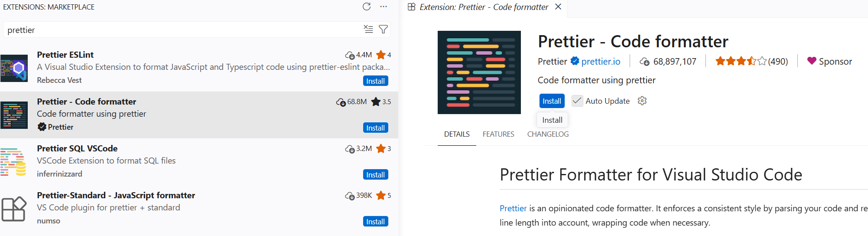Open the Prettier link in the readme
868x236 pixels.
(513, 208)
